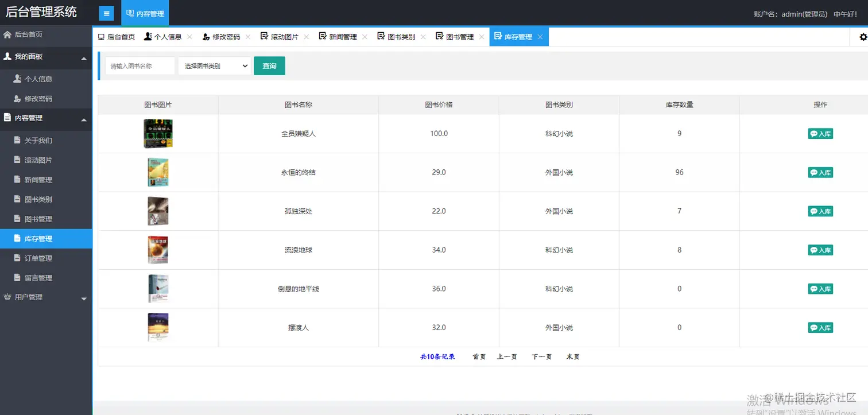Go to 下一页 in pagination

click(x=542, y=357)
